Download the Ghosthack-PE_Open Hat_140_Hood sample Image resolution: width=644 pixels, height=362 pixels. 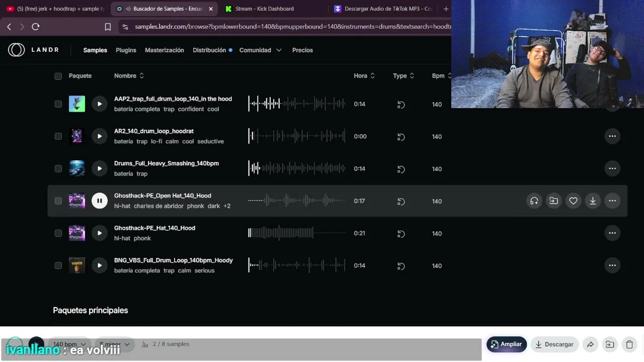(593, 201)
